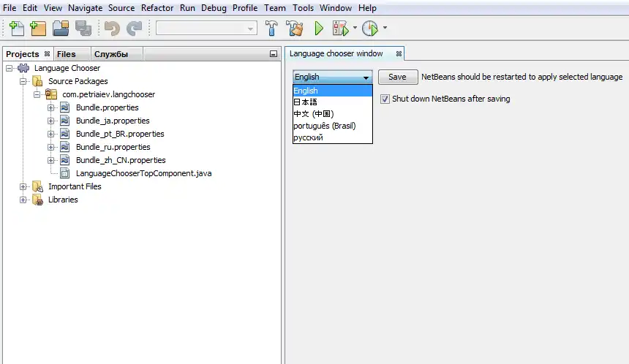Select English in the language list
629x364 pixels.
(333, 91)
